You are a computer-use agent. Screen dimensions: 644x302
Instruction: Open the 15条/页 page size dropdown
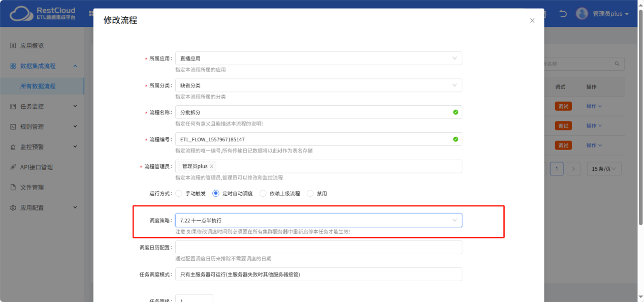pos(604,169)
